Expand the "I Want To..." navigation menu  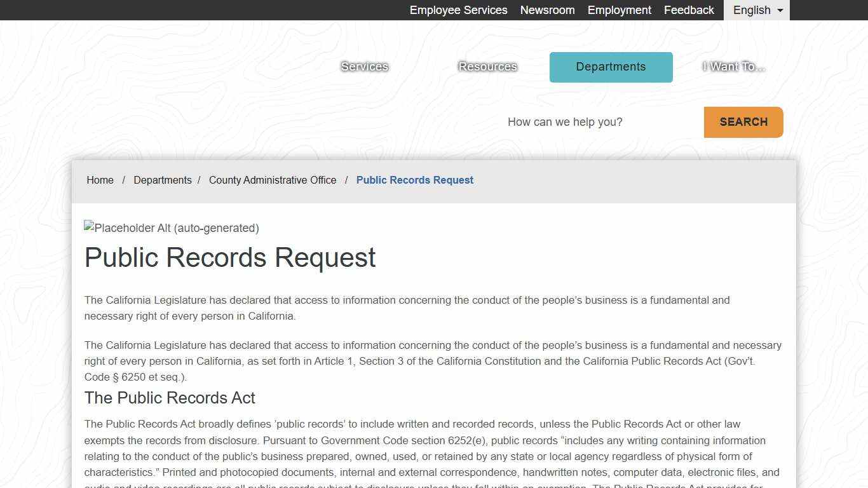click(x=733, y=66)
